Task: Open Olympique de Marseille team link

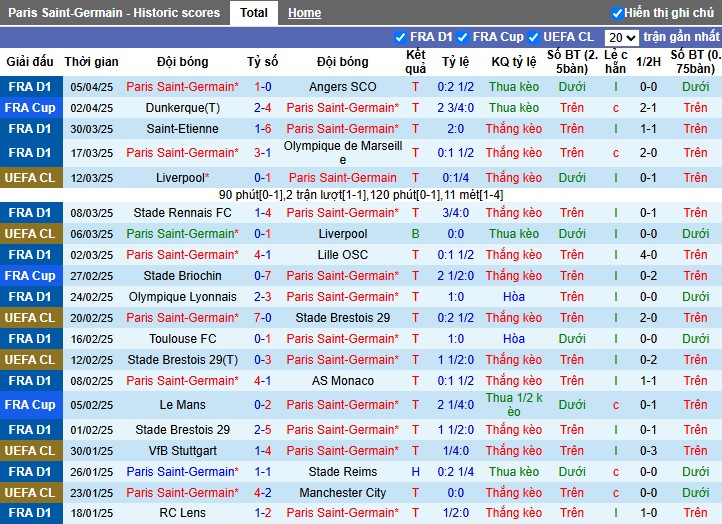Action: tap(343, 153)
